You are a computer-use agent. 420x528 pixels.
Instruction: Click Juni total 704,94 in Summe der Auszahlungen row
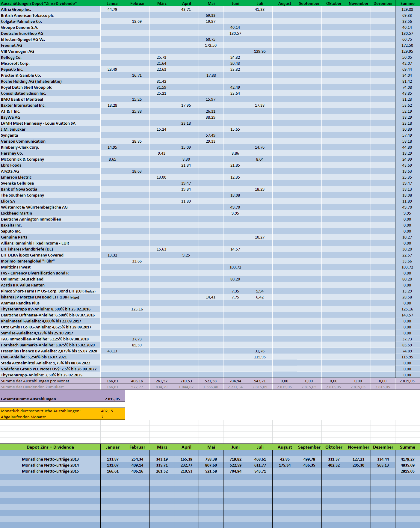(235, 381)
